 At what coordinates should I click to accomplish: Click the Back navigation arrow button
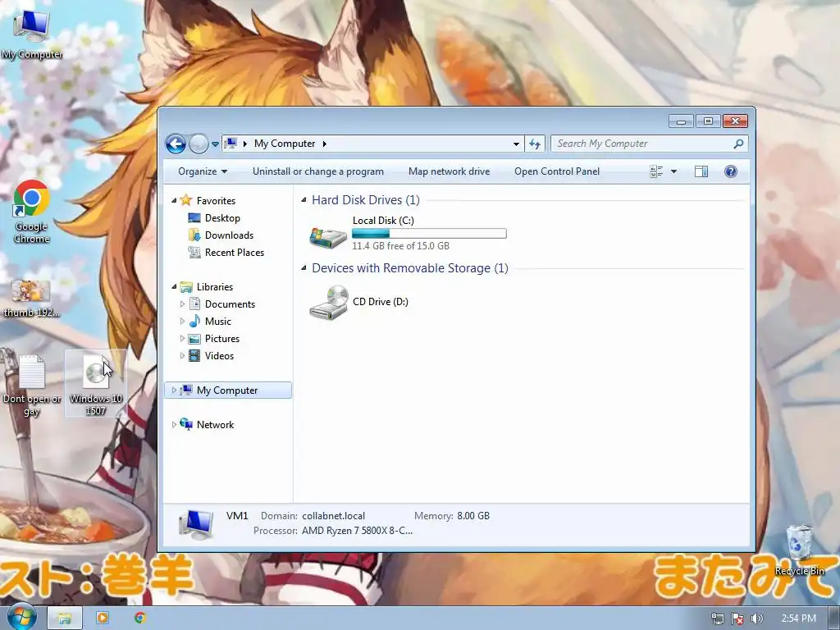pyautogui.click(x=176, y=144)
